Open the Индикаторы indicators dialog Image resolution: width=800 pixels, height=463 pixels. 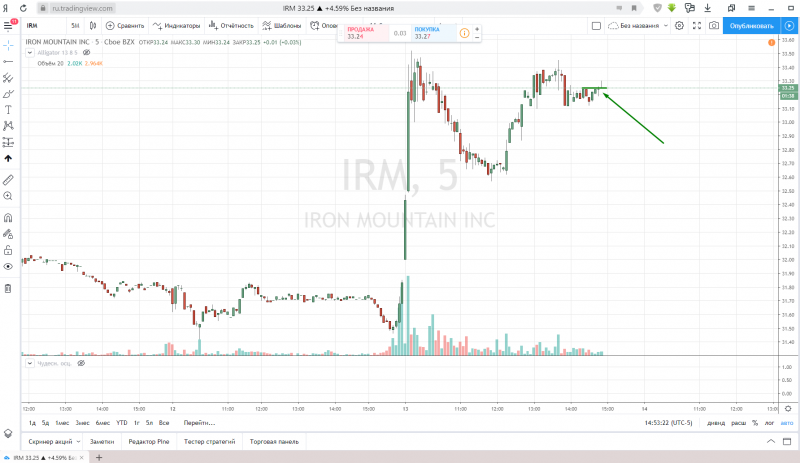click(x=177, y=26)
